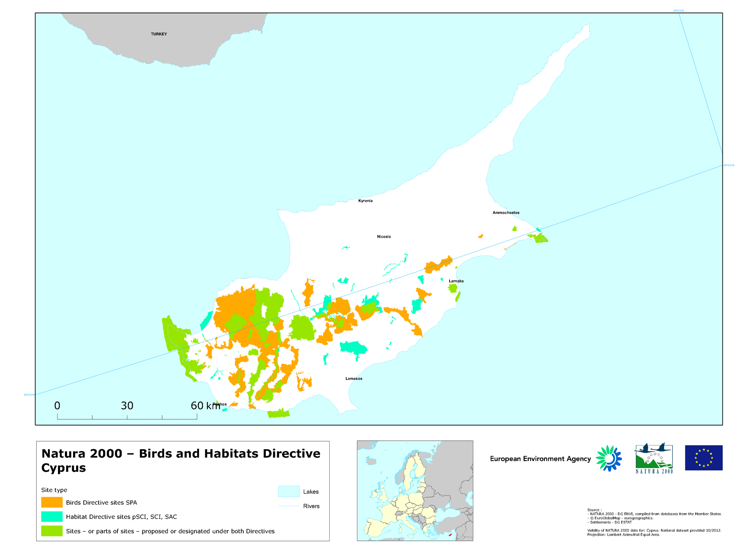Click the Ammochostos city label
The height and width of the screenshot is (550, 756).
click(506, 213)
